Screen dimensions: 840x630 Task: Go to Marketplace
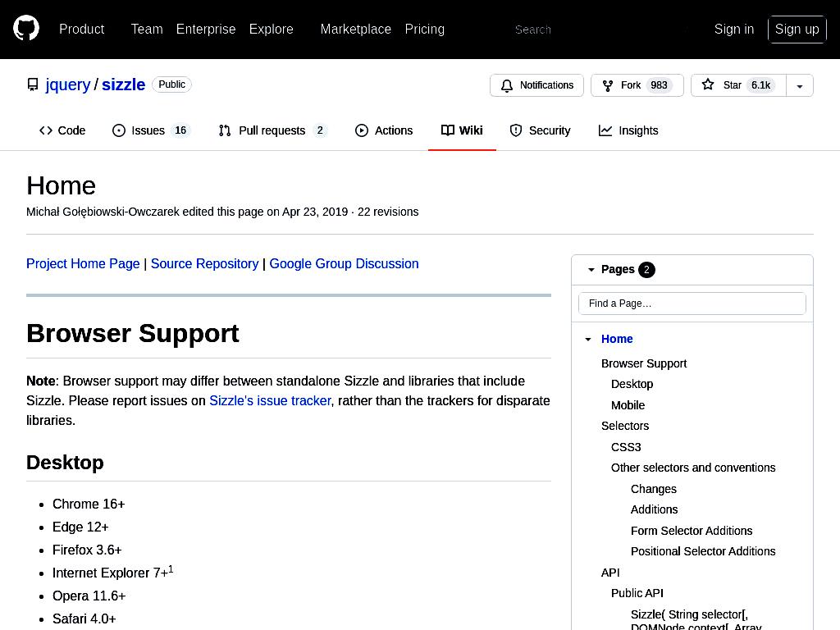pyautogui.click(x=356, y=29)
